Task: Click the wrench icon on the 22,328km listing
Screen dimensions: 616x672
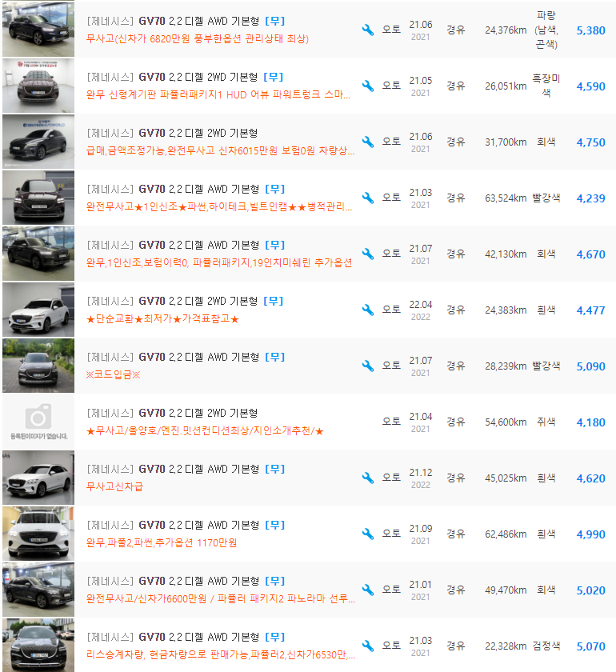Action: (368, 646)
